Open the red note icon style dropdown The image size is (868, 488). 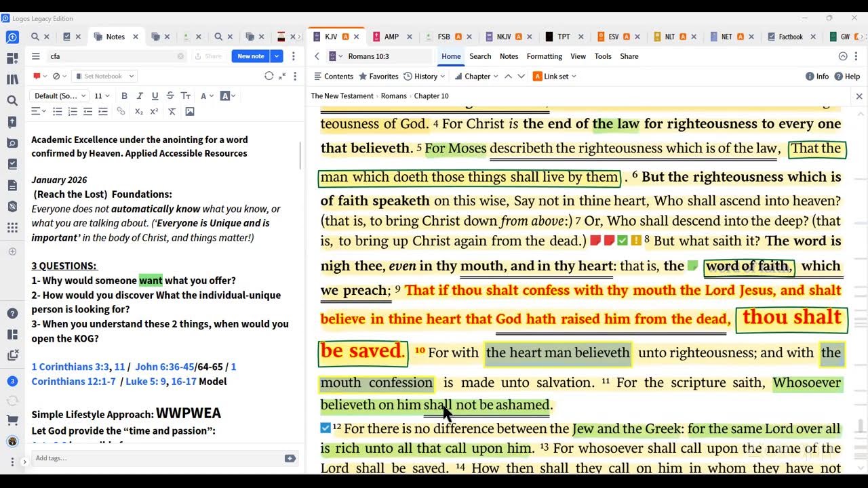point(39,76)
